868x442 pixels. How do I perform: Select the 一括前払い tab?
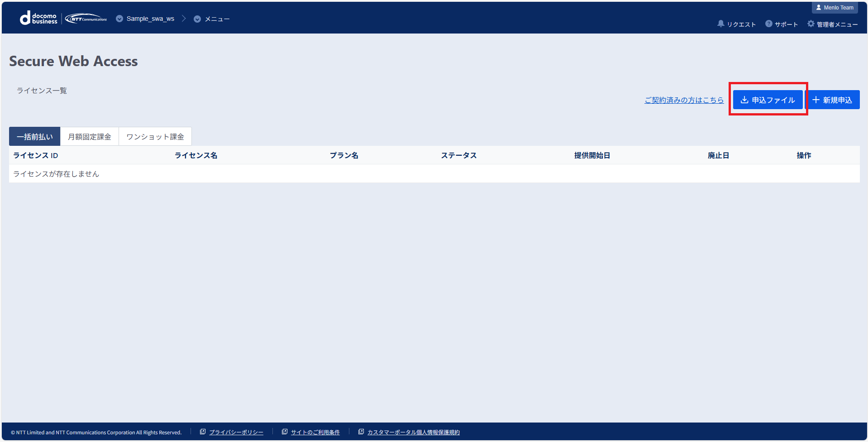(x=35, y=136)
